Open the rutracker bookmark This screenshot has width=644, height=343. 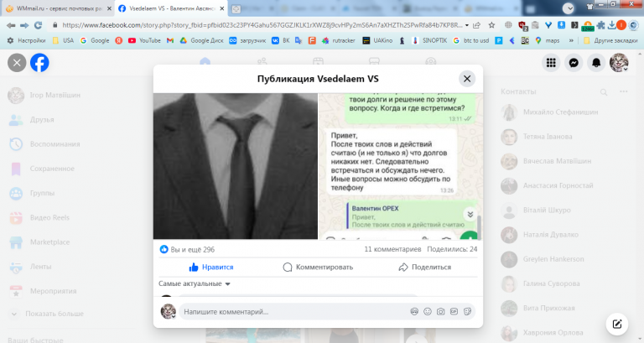click(x=339, y=40)
